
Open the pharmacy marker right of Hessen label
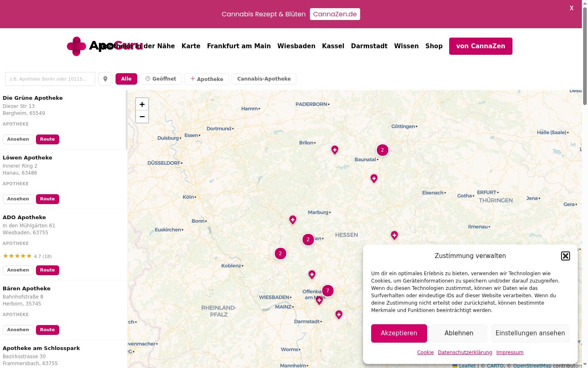point(394,236)
